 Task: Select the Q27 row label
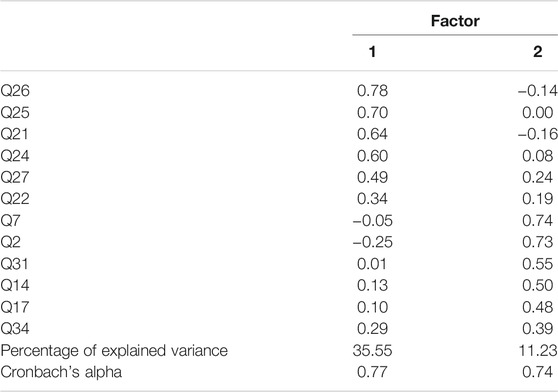click(15, 178)
